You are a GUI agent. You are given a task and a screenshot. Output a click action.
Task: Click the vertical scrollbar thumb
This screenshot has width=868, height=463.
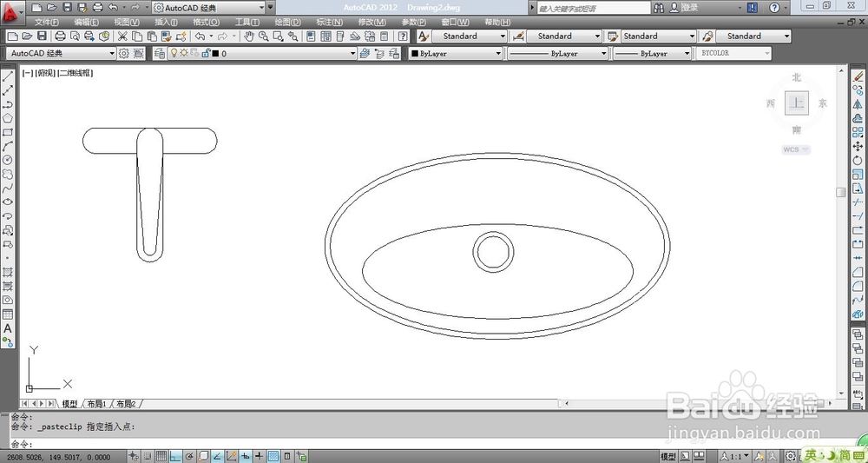click(841, 192)
